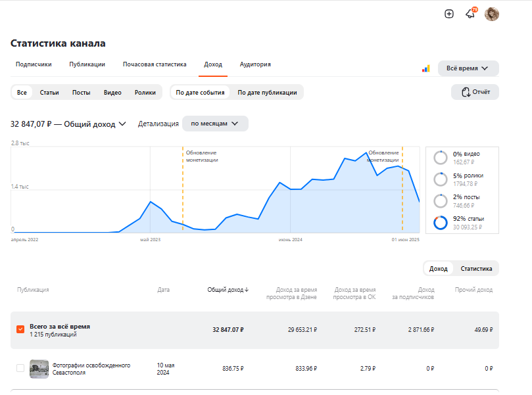Switch to the 'Аудитория' tab
Viewport: 532px width, 395px height.
coord(255,64)
